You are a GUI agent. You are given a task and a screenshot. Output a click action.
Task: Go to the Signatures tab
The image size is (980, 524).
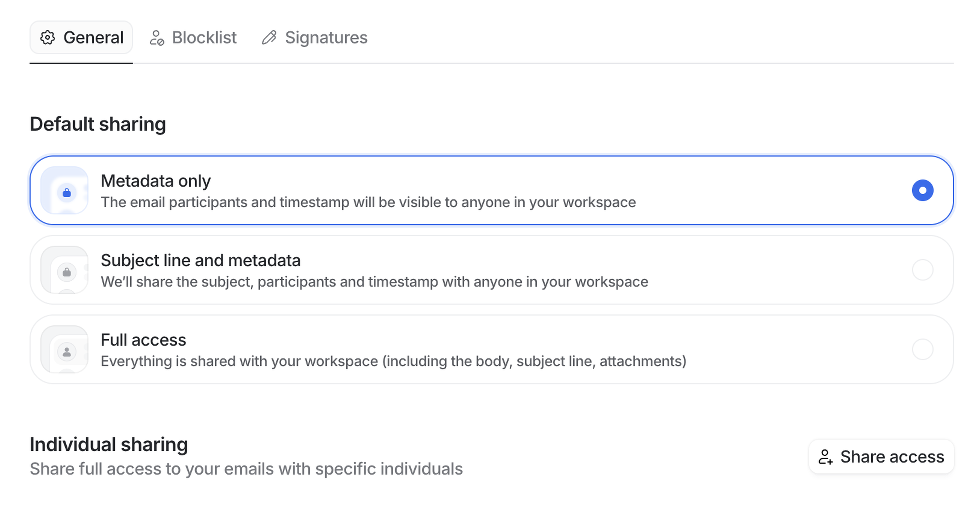(x=326, y=38)
